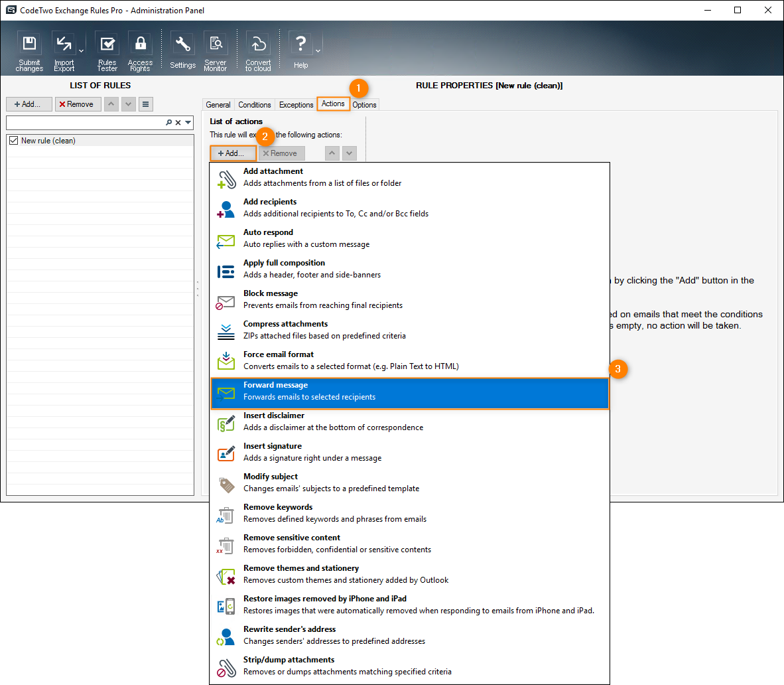Expand the Import Export dropdown arrow

tap(81, 51)
